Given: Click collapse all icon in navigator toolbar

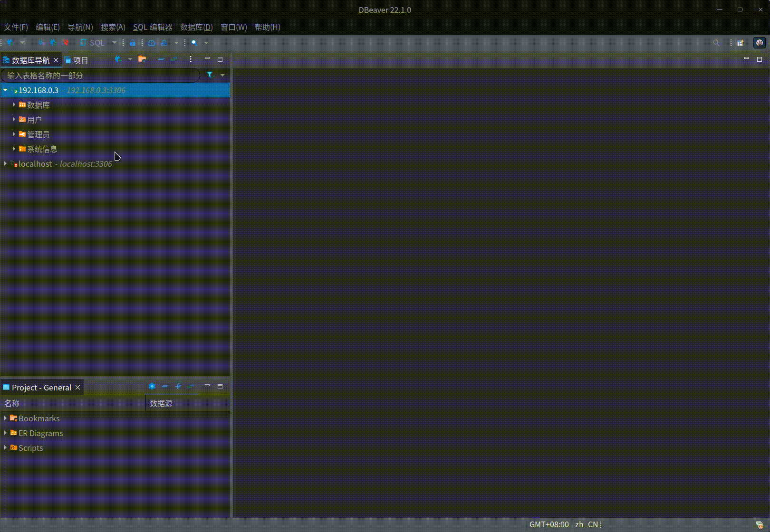Looking at the screenshot, I should tap(161, 59).
